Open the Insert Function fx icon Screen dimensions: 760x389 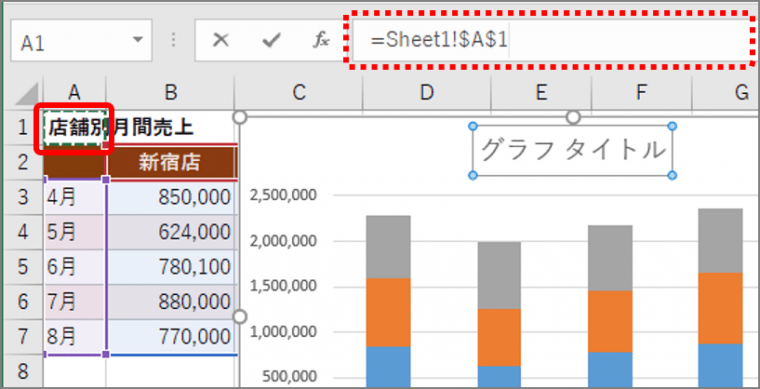[x=321, y=41]
